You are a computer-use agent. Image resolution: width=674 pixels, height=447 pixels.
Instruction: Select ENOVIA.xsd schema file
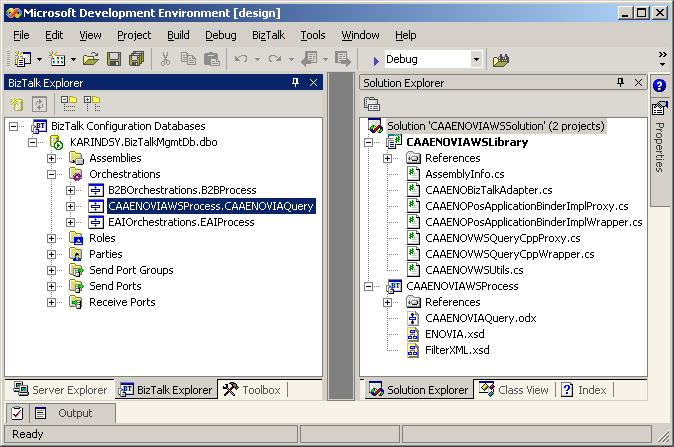454,334
